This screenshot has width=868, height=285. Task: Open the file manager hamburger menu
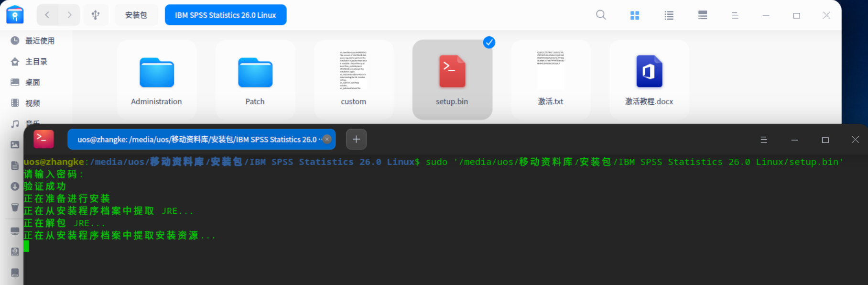coord(735,15)
